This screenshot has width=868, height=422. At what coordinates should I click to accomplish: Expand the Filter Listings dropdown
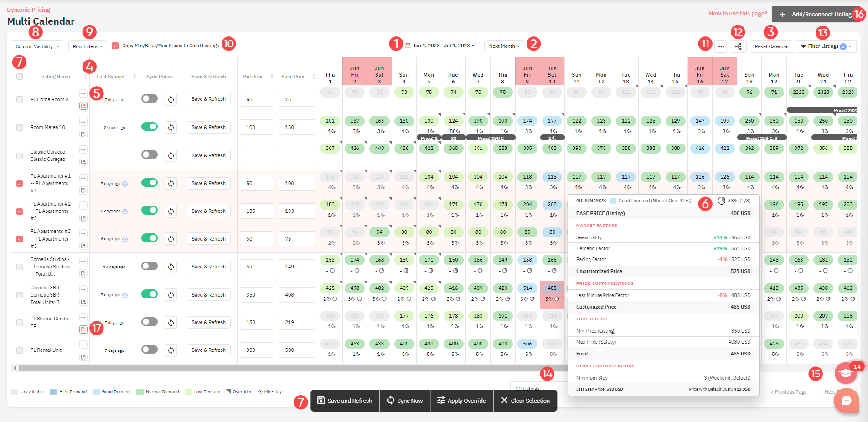[826, 46]
